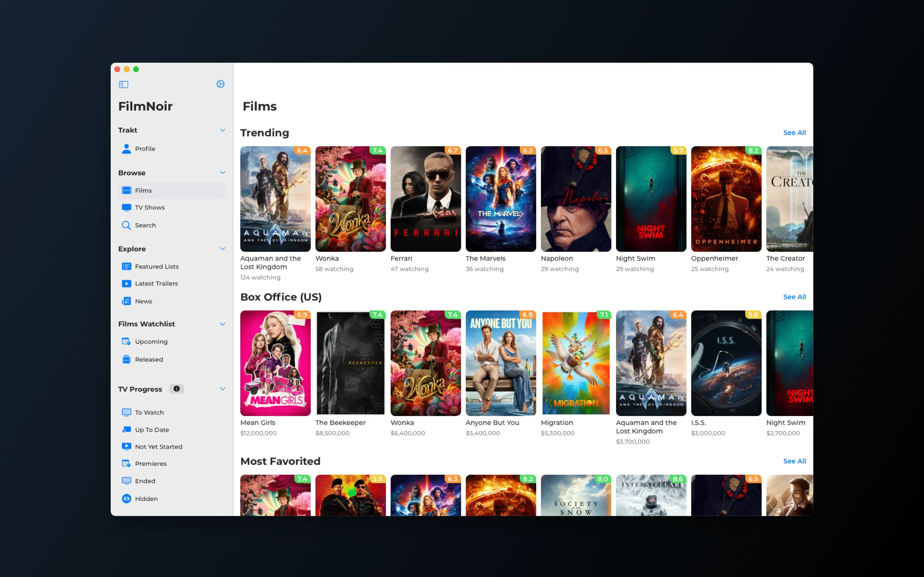The image size is (924, 577).
Task: Open the Hidden eye icon item
Action: (x=126, y=498)
